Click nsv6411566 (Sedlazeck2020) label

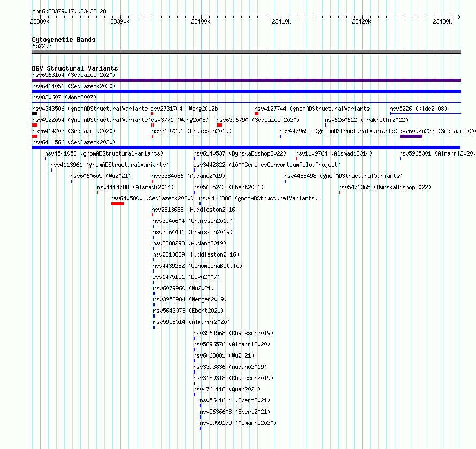74,142
